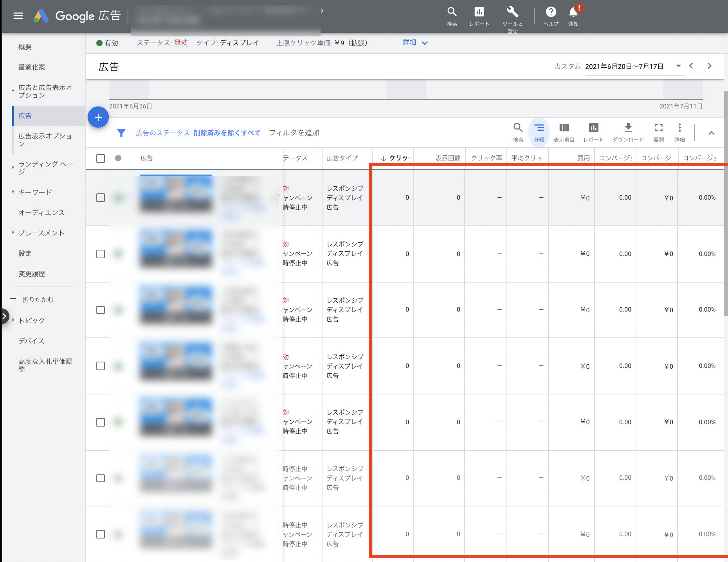
Task: Open Tools and Settings wrench icon
Action: 512,13
